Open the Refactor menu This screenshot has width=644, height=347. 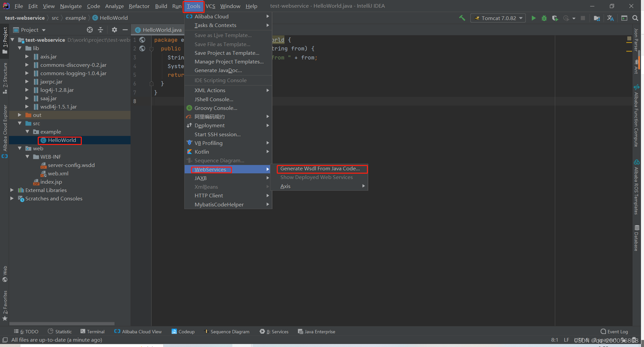[139, 6]
